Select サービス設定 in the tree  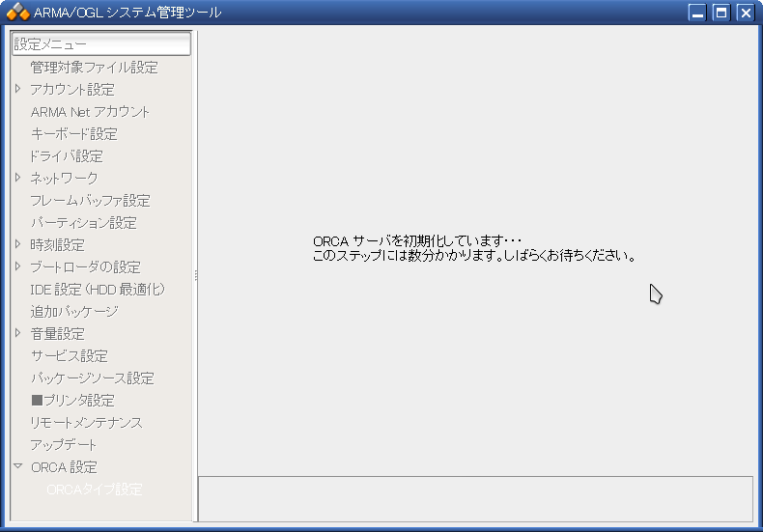click(69, 355)
